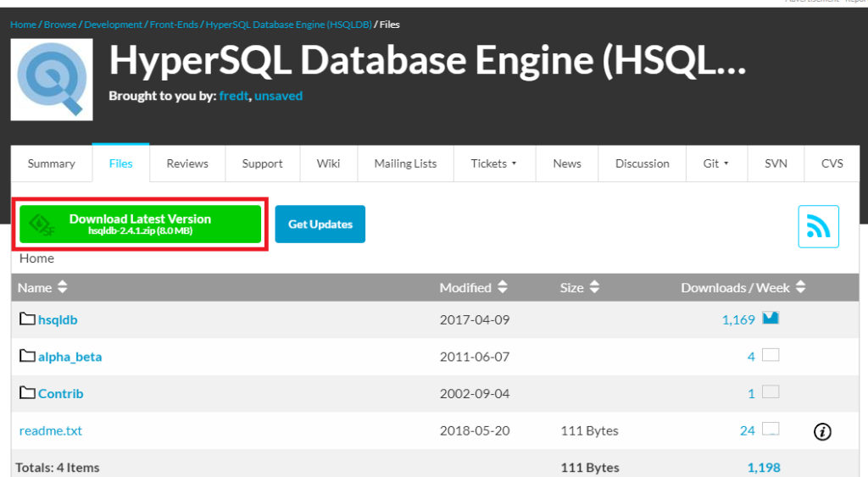868x477 pixels.
Task: Click Download Latest Version button
Action: [140, 225]
